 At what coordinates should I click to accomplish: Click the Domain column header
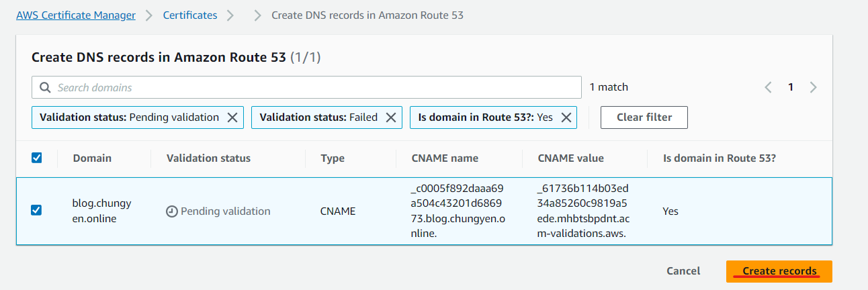(x=92, y=158)
